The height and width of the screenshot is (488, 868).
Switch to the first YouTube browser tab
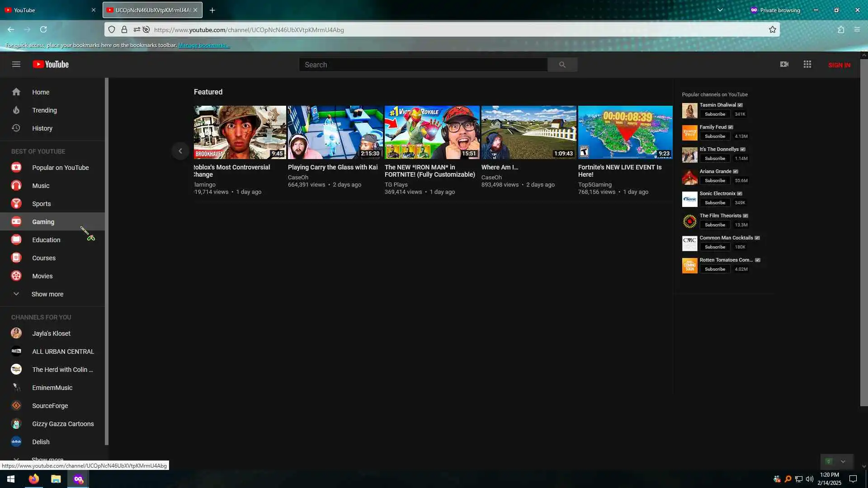point(45,10)
